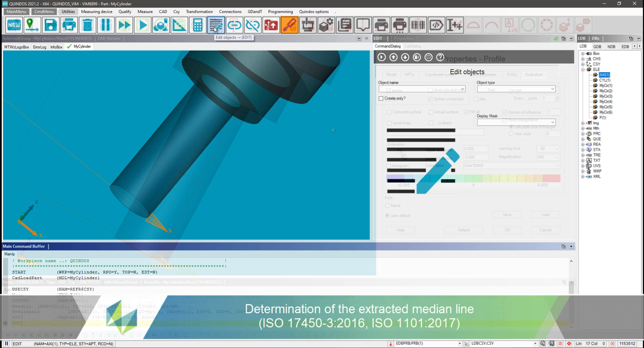Viewport: 644px width, 348px height.
Task: Click the Pause icon in the toolbar
Action: 105,25
